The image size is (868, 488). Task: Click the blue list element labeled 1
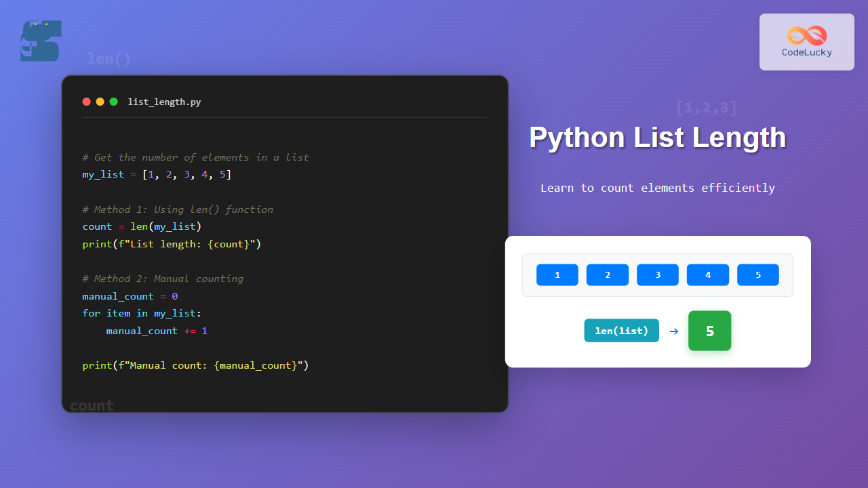(557, 275)
